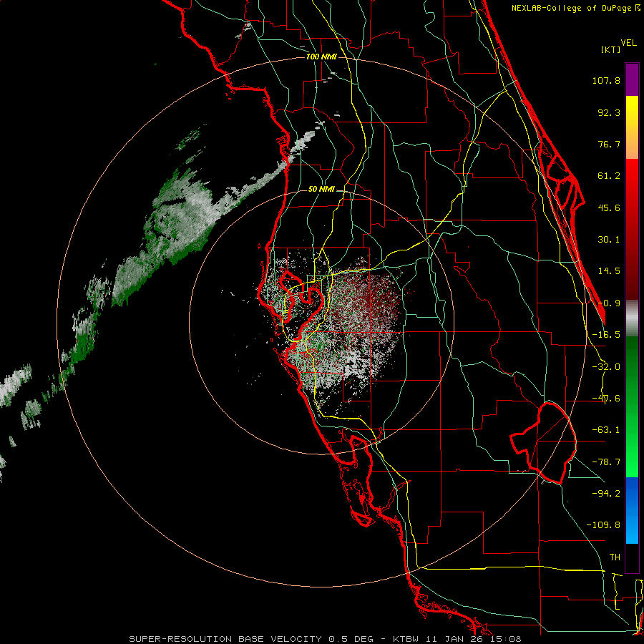
Task: Click the TH legend label
Action: tap(615, 557)
